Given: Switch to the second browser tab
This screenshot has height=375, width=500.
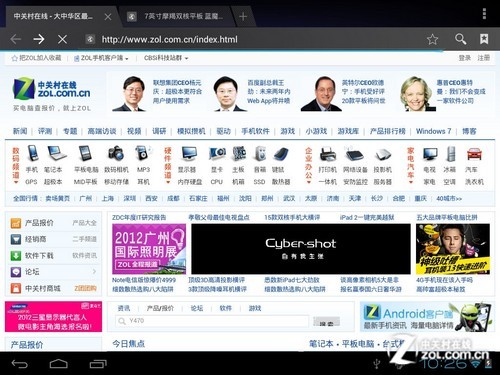Looking at the screenshot, I should coord(176,16).
